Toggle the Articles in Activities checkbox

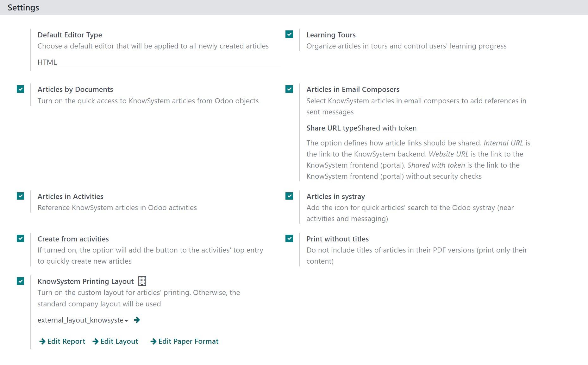click(x=21, y=196)
